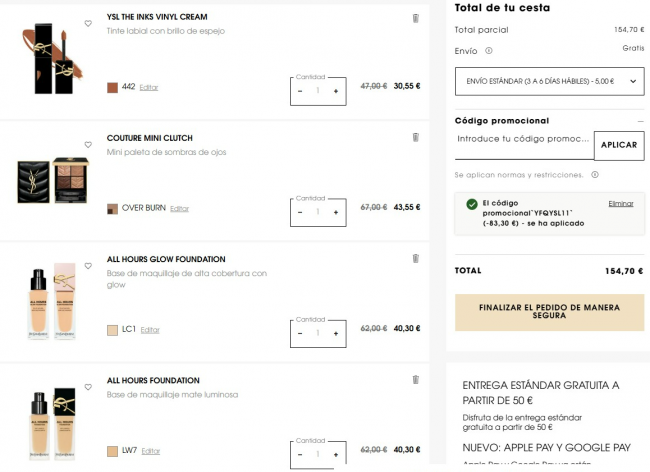Open info icon next to Envío
The image size is (650, 472).
click(489, 50)
